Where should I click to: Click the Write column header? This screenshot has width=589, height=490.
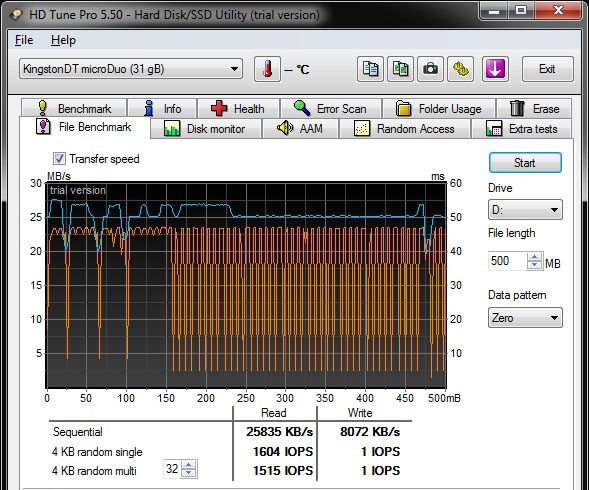pos(360,413)
